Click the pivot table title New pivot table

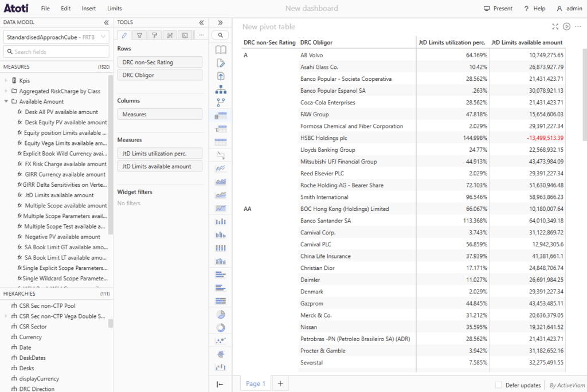click(x=269, y=26)
